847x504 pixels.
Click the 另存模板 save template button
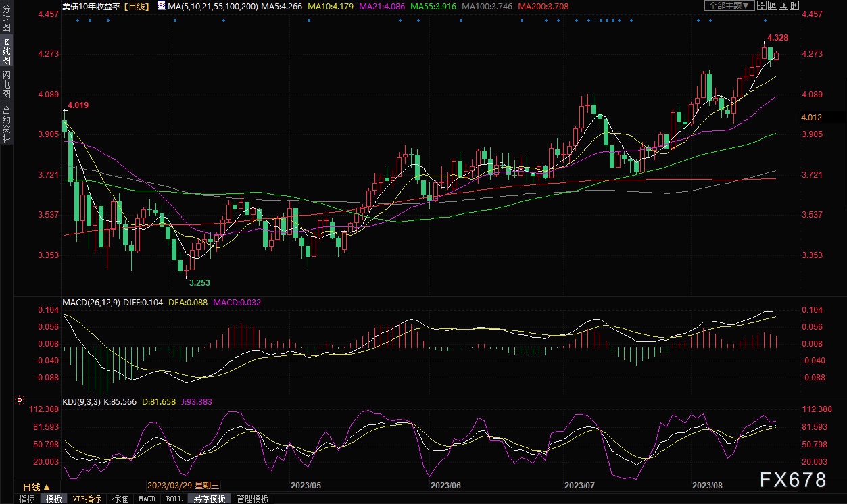point(209,499)
